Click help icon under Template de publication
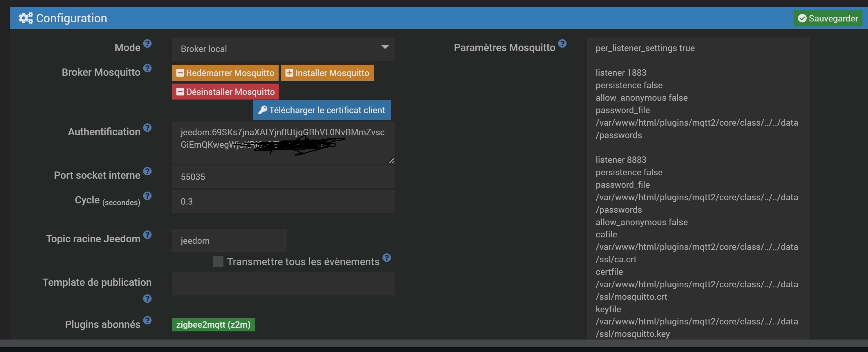Image resolution: width=868 pixels, height=352 pixels. 147,298
